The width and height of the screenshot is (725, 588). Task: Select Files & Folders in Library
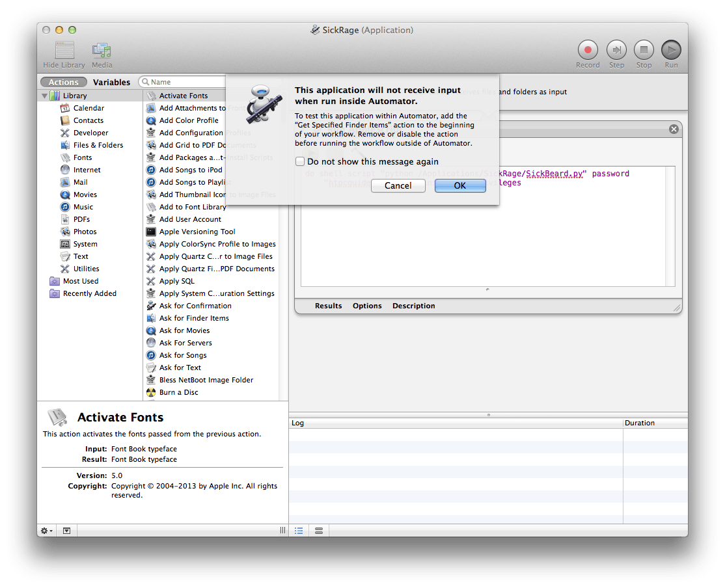(98, 145)
